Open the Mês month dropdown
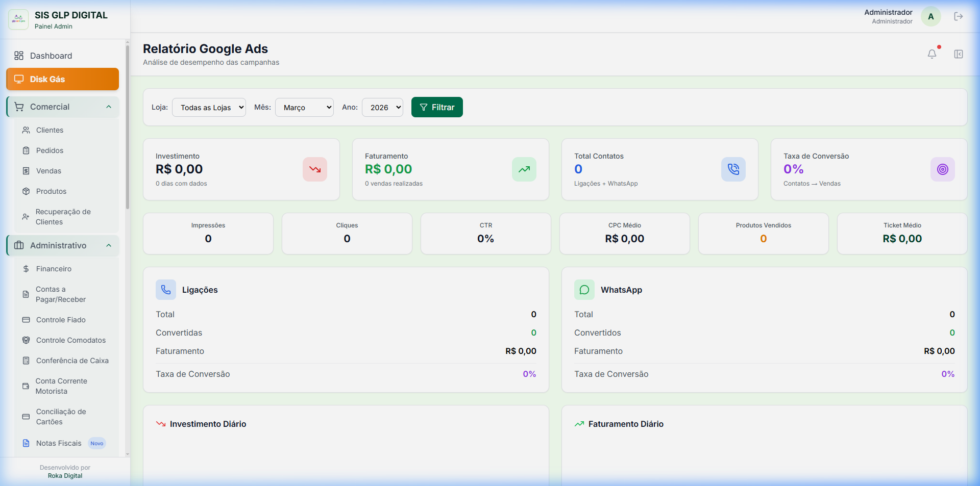This screenshot has height=486, width=980. point(304,108)
